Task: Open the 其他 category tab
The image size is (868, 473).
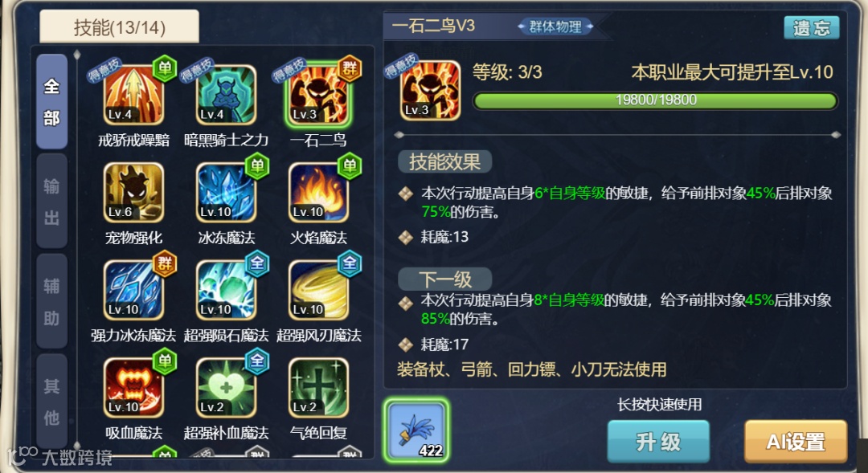Action: (x=52, y=401)
